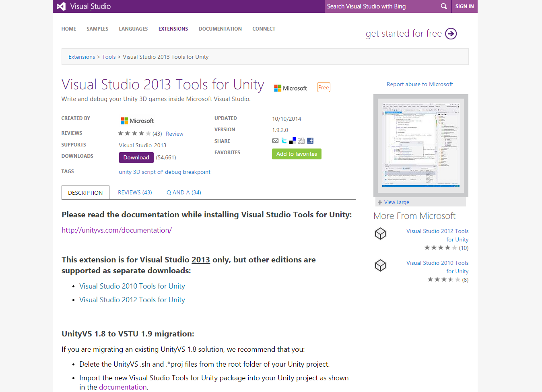This screenshot has height=392, width=542.
Task: Click the Tools breadcrumb link
Action: tap(109, 57)
